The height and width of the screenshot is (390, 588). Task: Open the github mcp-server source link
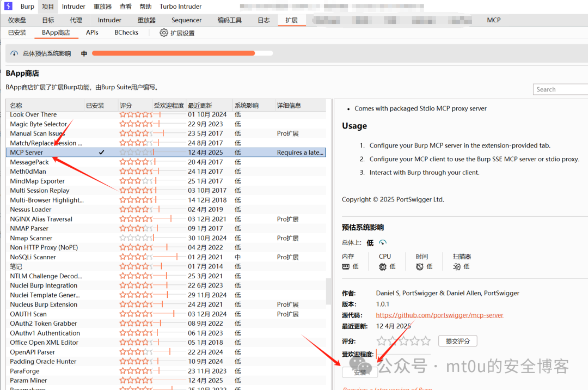point(439,315)
